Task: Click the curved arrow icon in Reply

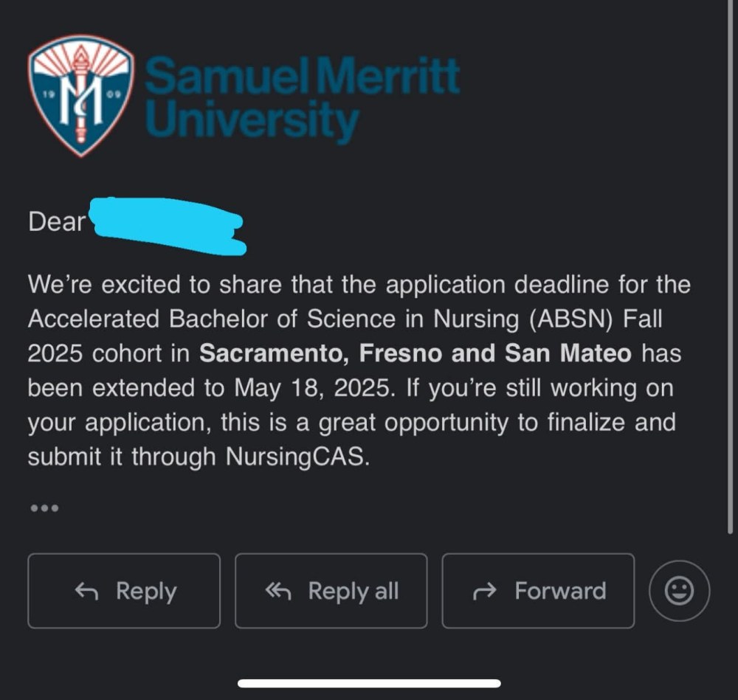Action: [86, 592]
